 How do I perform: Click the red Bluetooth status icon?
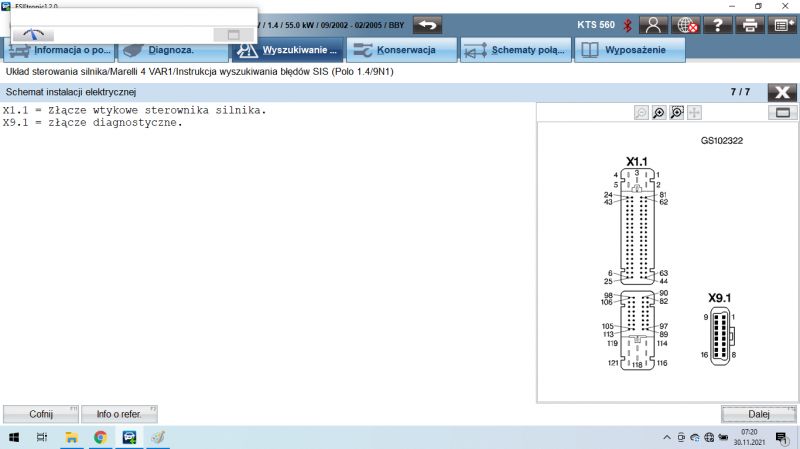tap(628, 25)
